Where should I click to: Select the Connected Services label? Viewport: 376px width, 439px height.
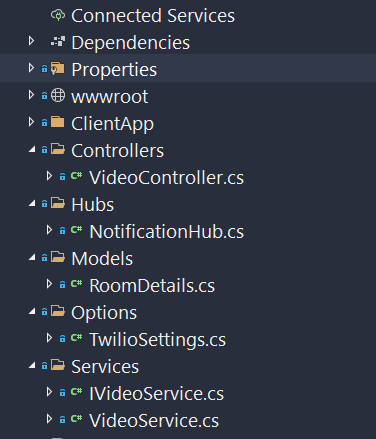(153, 16)
